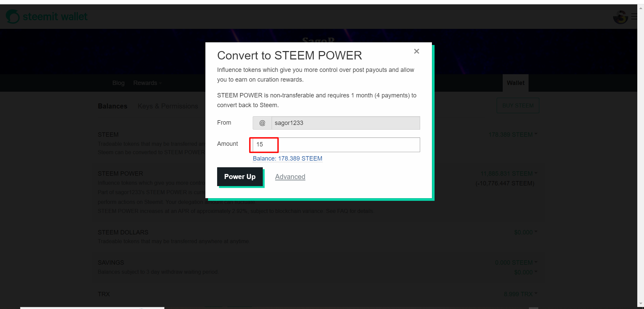644x309 pixels.
Task: Focus the Amount input field
Action: 336,145
